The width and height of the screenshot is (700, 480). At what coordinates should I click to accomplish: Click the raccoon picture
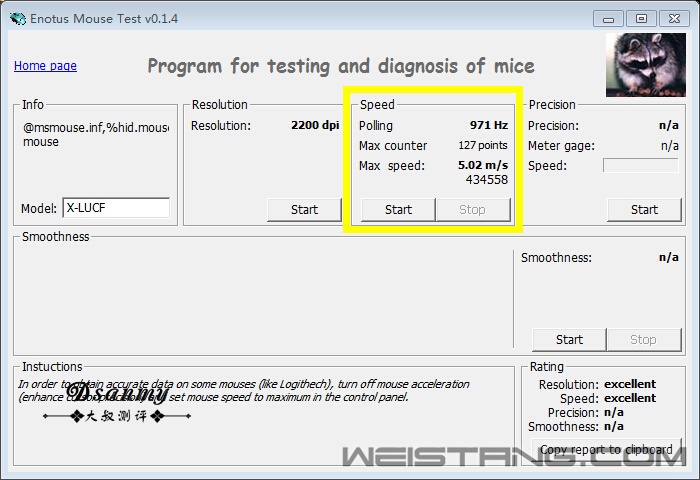pyautogui.click(x=645, y=65)
